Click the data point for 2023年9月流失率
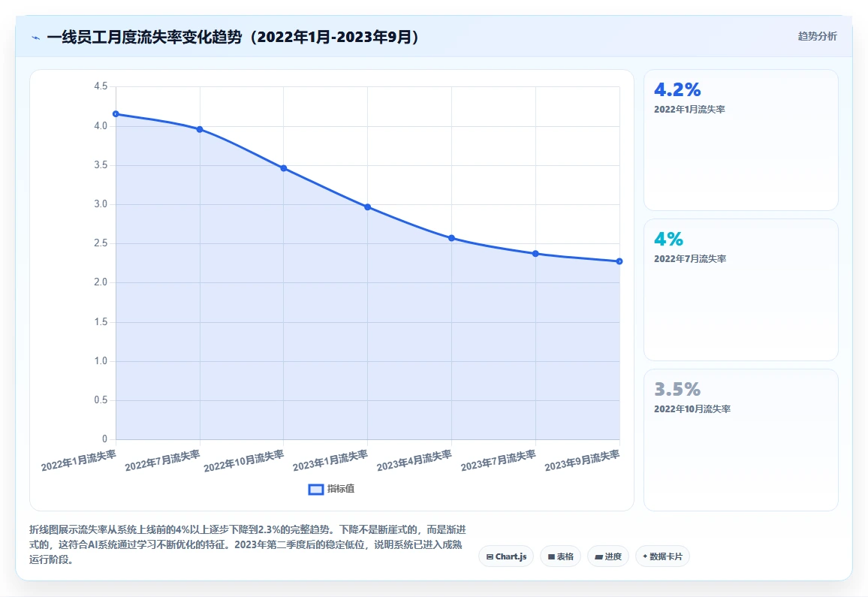This screenshot has height=597, width=868. [619, 261]
